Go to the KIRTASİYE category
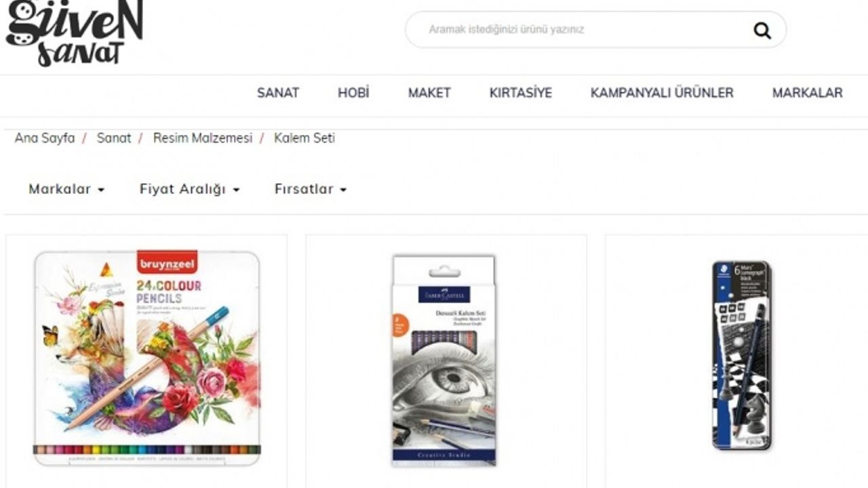The height and width of the screenshot is (488, 868). click(x=521, y=93)
